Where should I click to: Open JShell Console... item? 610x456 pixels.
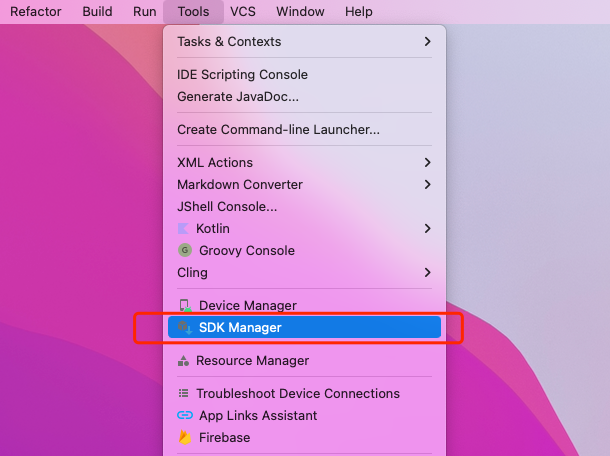pyautogui.click(x=227, y=206)
